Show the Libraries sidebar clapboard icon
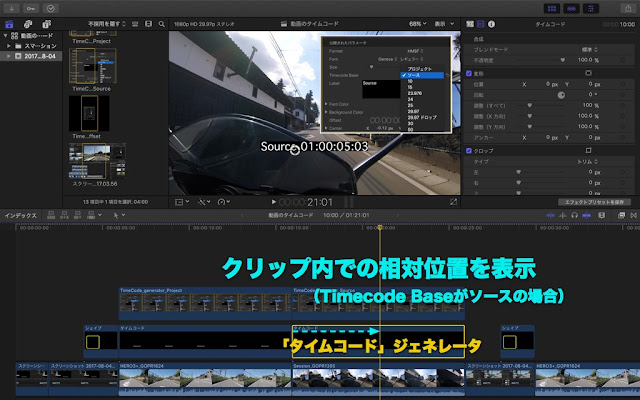This screenshot has height=400, width=640. (x=9, y=24)
